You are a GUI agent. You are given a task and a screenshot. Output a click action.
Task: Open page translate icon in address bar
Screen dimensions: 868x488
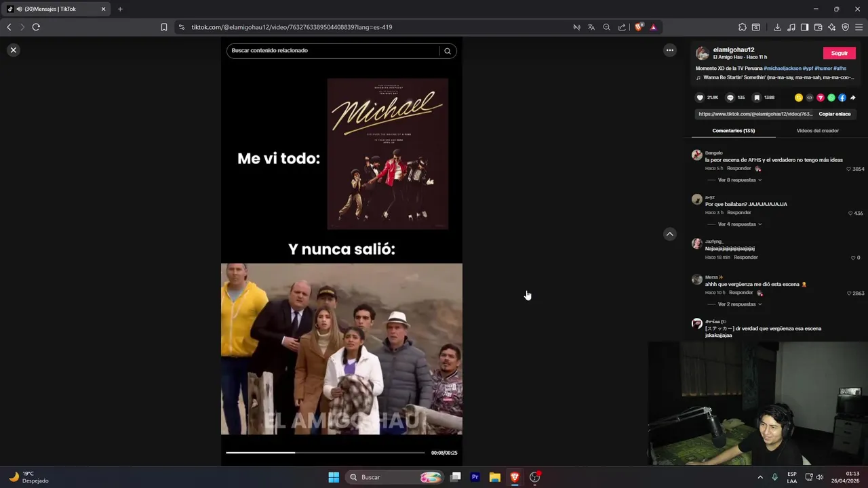tap(591, 27)
